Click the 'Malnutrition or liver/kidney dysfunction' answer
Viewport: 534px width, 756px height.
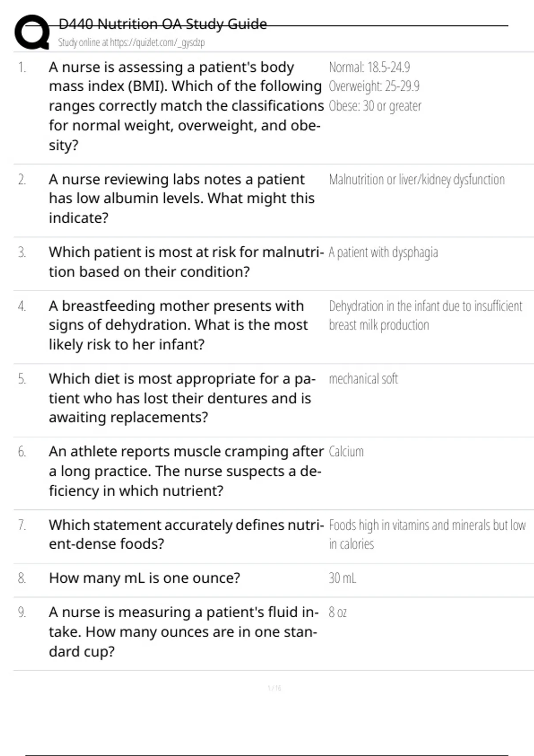417,180
